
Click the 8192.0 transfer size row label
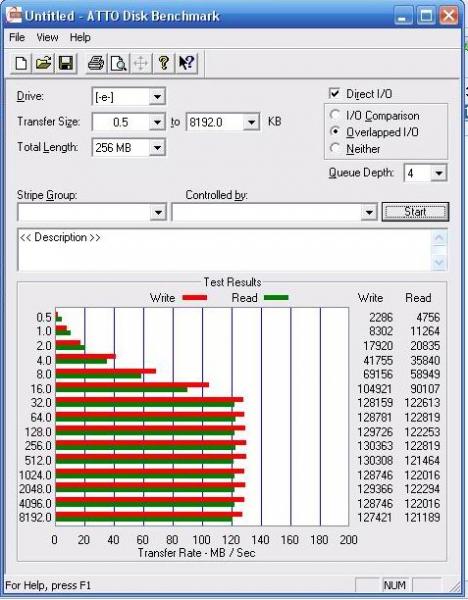35,517
